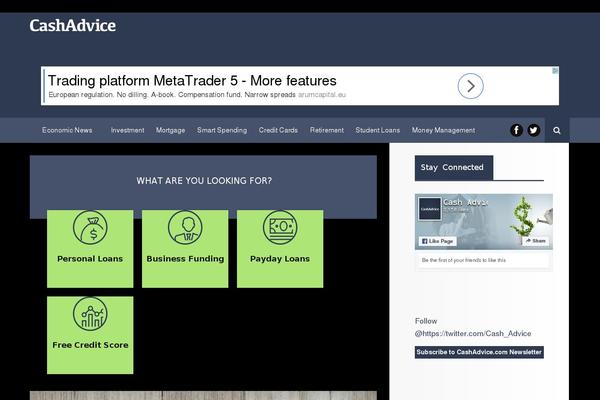Click the money bag Personal Loans icon
The height and width of the screenshot is (400, 600).
[x=90, y=228]
